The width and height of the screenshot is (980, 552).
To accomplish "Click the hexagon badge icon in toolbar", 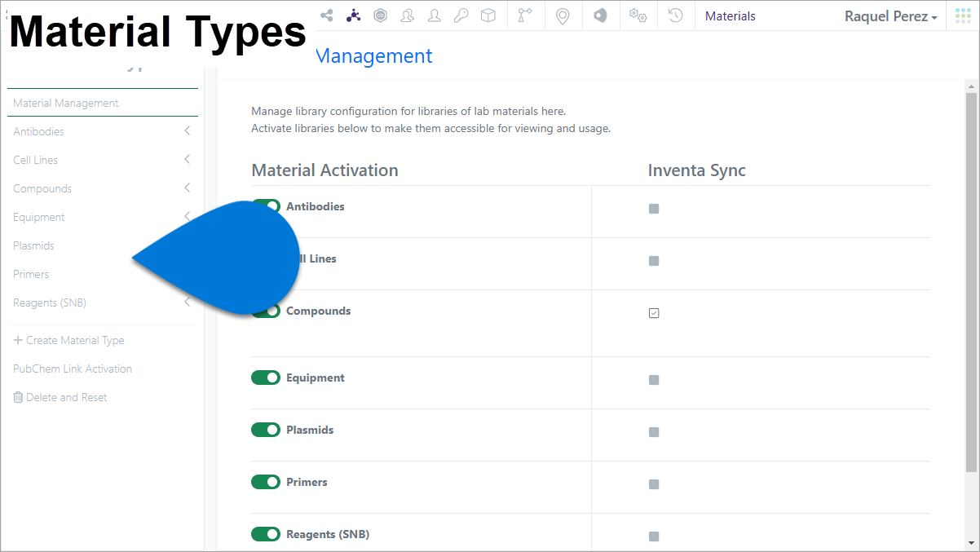I will [x=380, y=15].
